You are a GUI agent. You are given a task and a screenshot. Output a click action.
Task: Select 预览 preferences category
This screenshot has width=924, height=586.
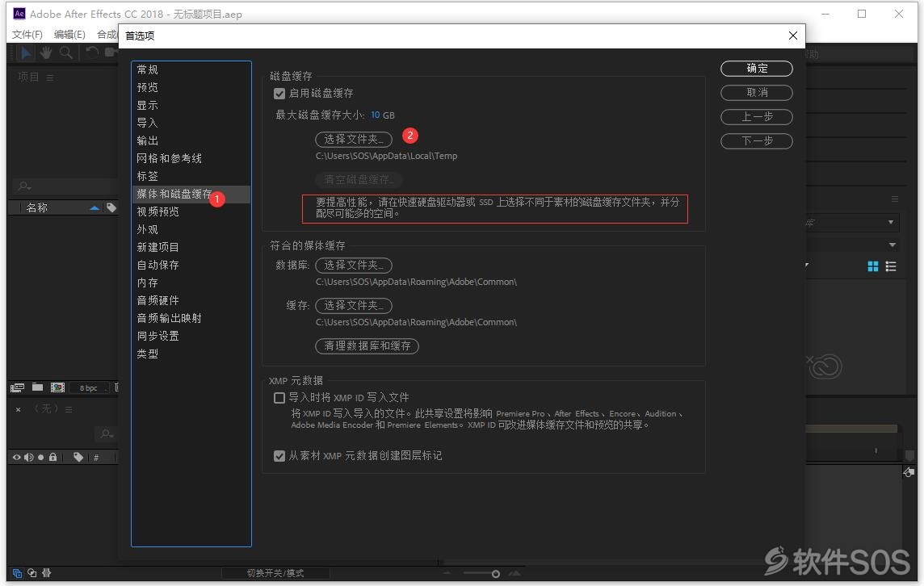coord(191,87)
